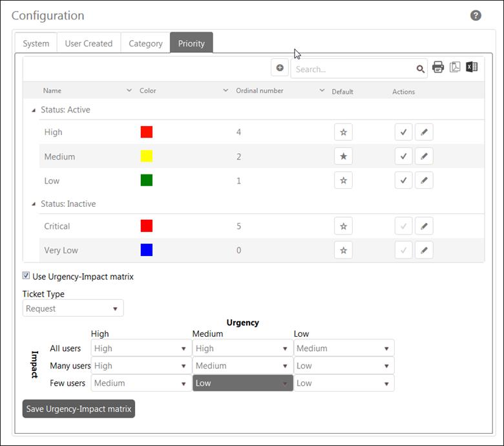Edit the High priority with pencil icon

[424, 132]
